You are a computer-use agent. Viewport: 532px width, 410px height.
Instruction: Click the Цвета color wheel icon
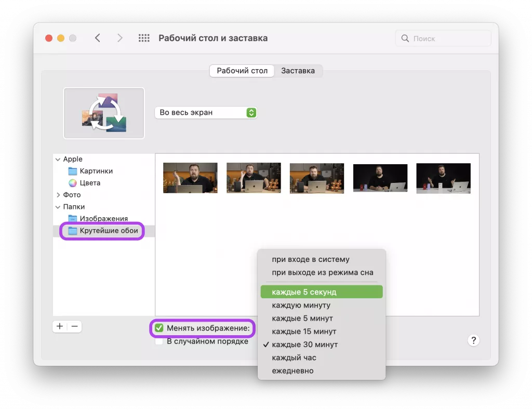point(73,183)
